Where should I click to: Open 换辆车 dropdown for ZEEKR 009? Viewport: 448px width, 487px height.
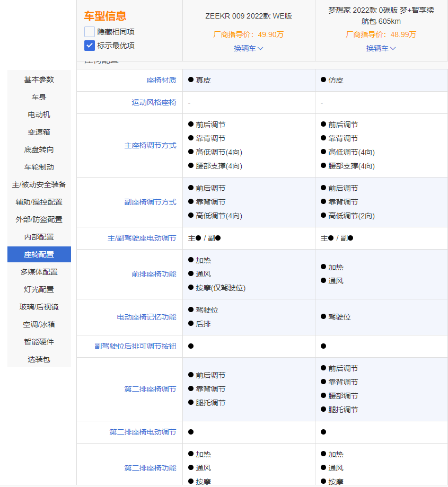249,48
